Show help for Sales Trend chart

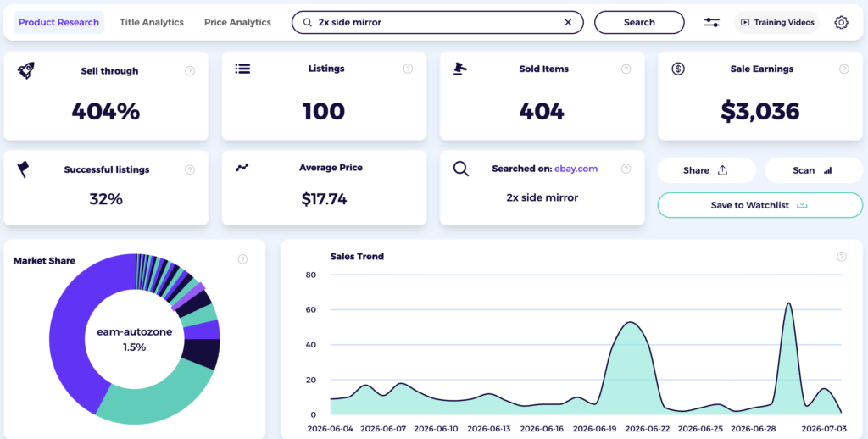(x=842, y=256)
